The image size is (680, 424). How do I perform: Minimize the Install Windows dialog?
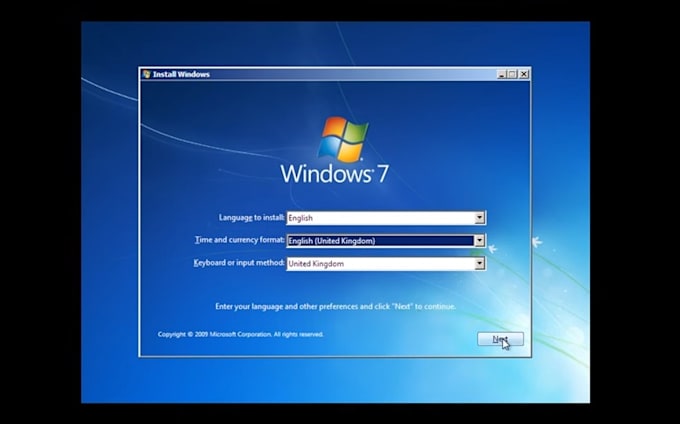click(x=501, y=74)
